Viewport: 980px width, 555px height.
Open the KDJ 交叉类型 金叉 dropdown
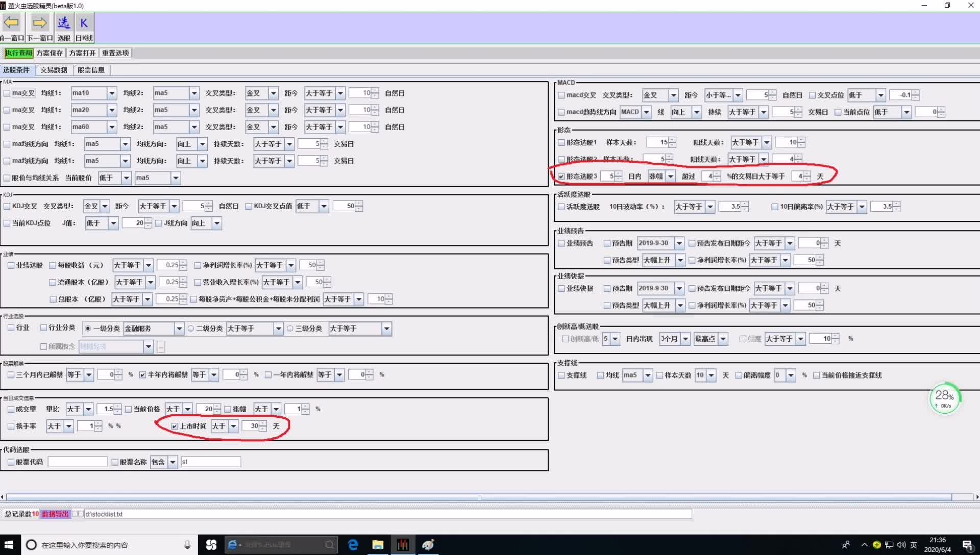click(x=105, y=207)
